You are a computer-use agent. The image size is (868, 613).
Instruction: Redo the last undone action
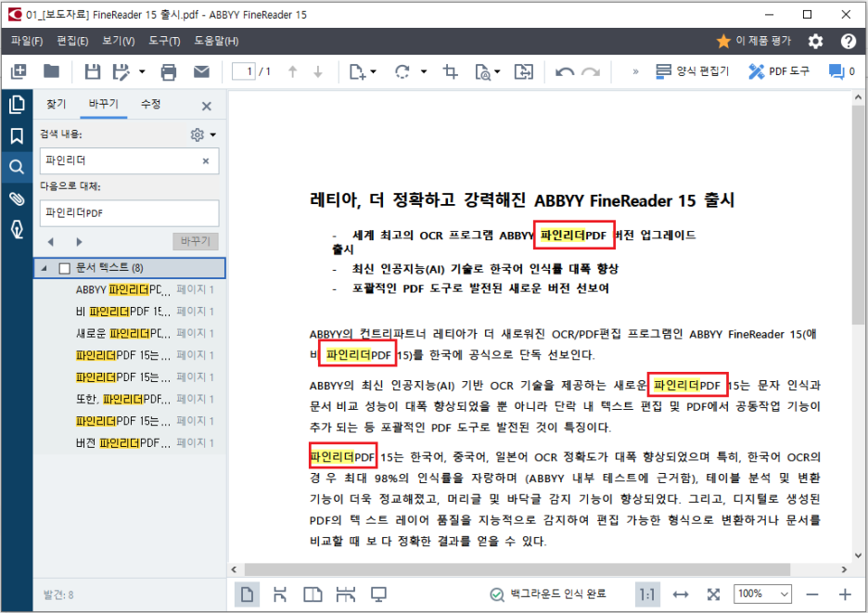click(592, 72)
